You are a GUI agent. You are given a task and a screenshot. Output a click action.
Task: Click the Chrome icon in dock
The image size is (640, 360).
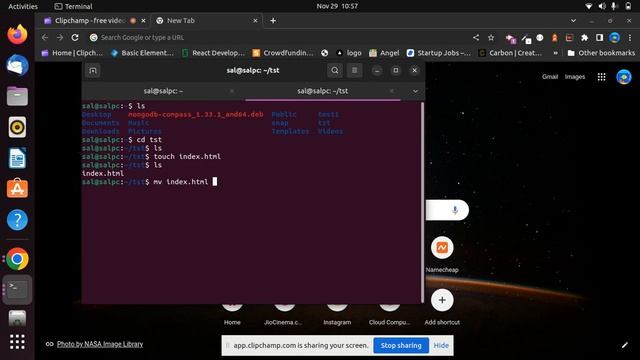(17, 259)
